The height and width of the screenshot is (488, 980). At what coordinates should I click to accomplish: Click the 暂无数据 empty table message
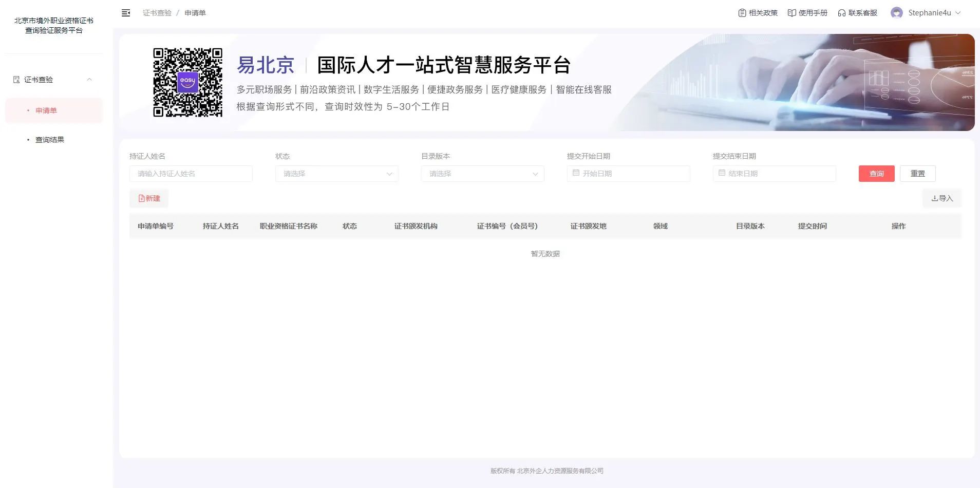pos(545,254)
